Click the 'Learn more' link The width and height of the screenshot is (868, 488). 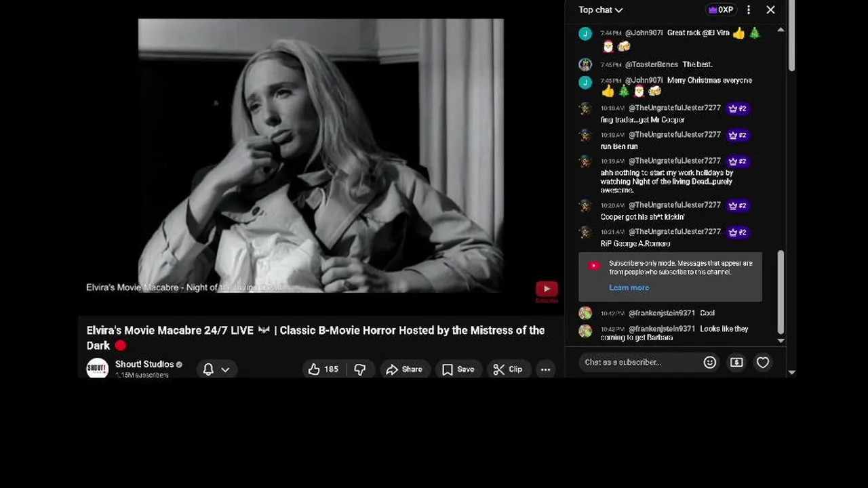coord(629,287)
